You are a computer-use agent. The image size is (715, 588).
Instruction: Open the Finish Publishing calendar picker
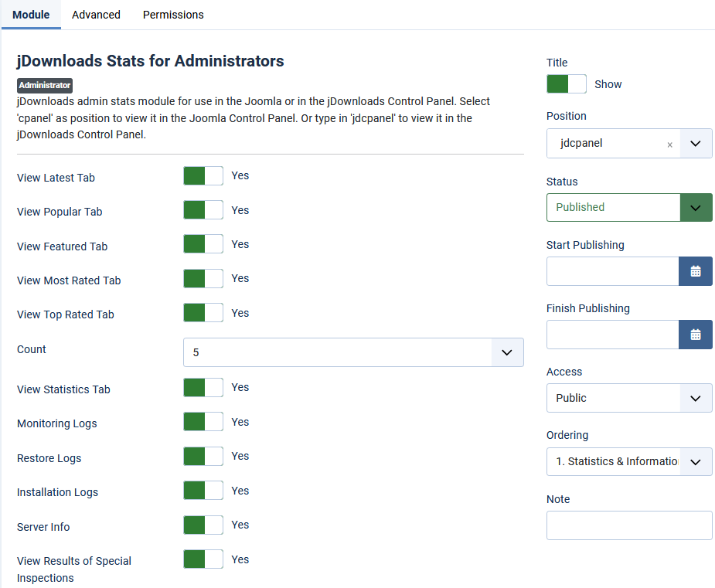[x=695, y=335]
